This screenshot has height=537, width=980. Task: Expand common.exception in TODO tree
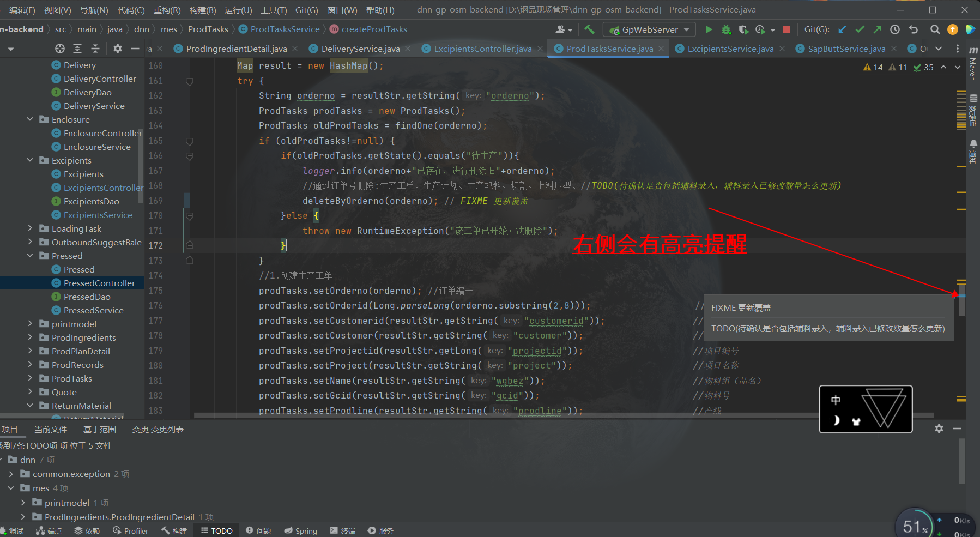tap(11, 474)
